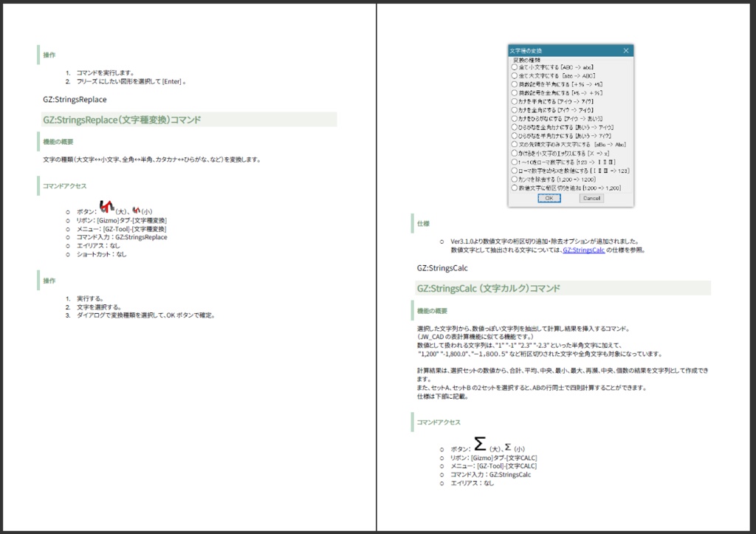The image size is (756, 534).
Task: Open the GZ:StringsCalc hyperlink
Action: (x=583, y=249)
